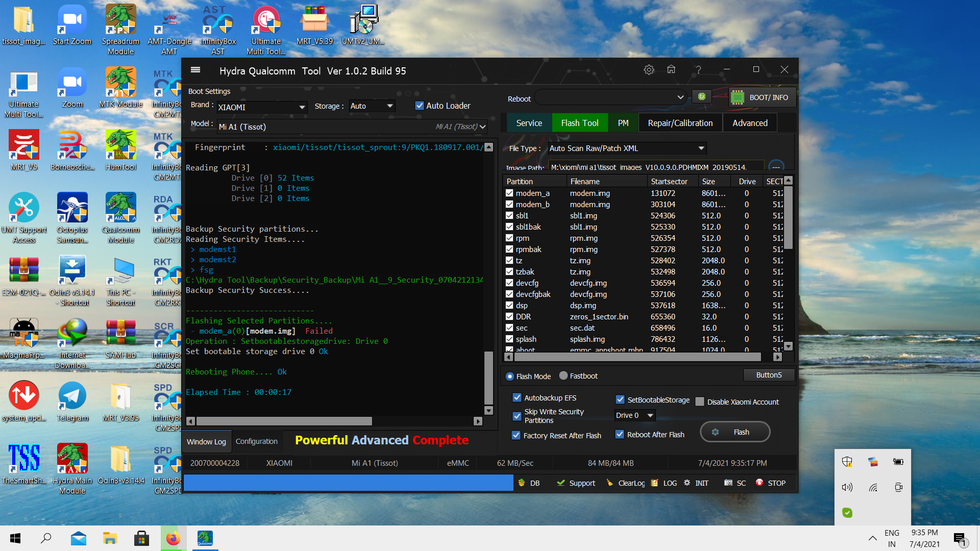980x551 pixels.
Task: Click the blue progress bar
Action: (348, 483)
